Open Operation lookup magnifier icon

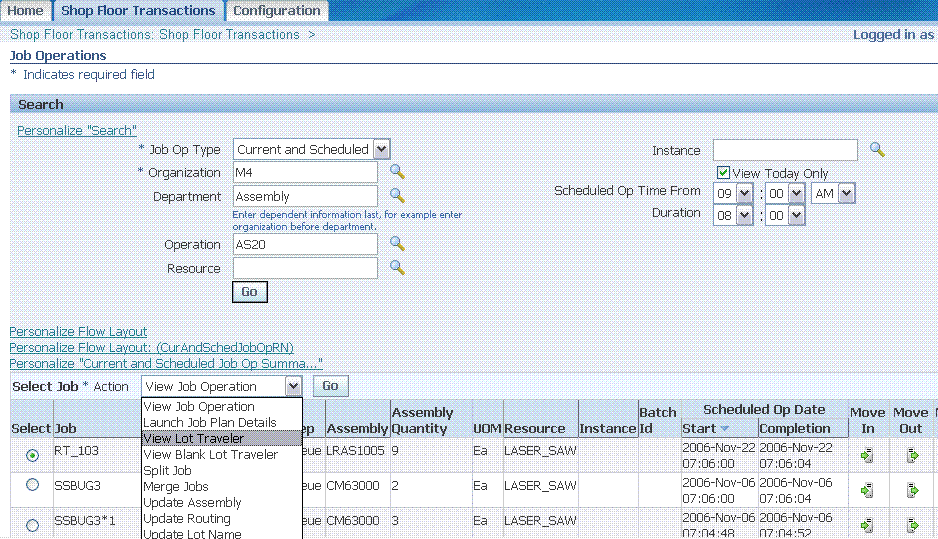(x=397, y=244)
